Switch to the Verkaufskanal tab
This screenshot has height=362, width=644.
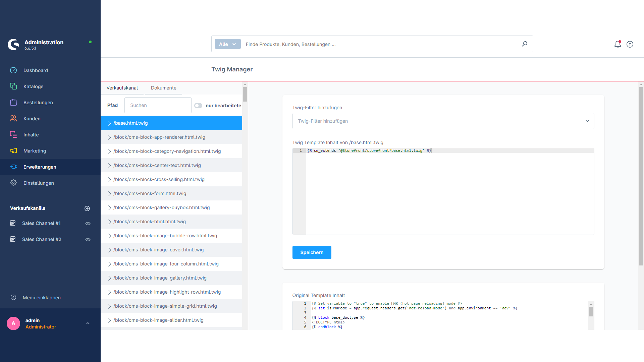click(122, 88)
